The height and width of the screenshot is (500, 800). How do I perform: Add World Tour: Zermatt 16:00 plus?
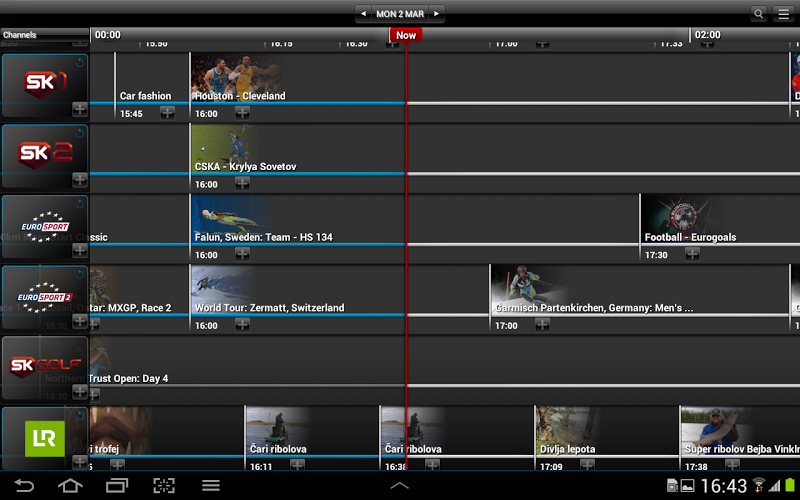point(242,324)
